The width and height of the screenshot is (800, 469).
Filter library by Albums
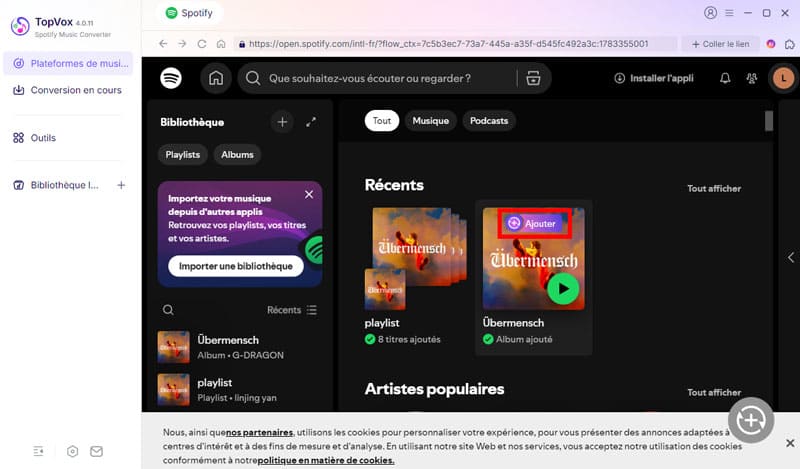coord(237,155)
